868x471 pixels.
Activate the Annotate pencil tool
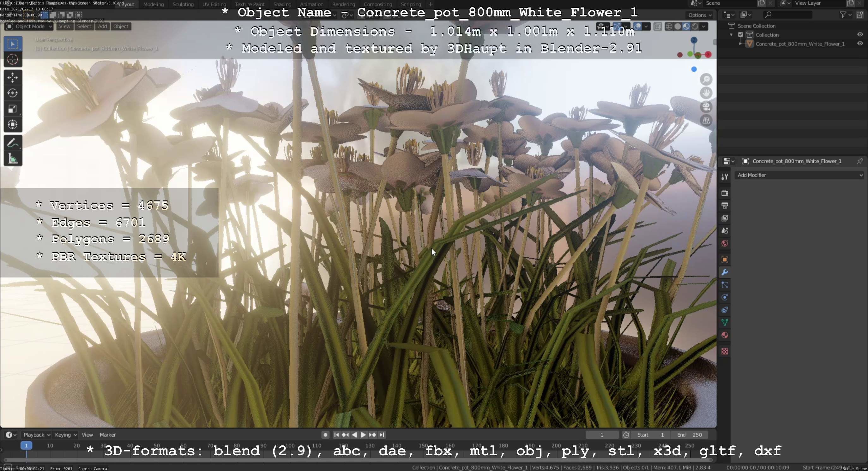pos(12,143)
